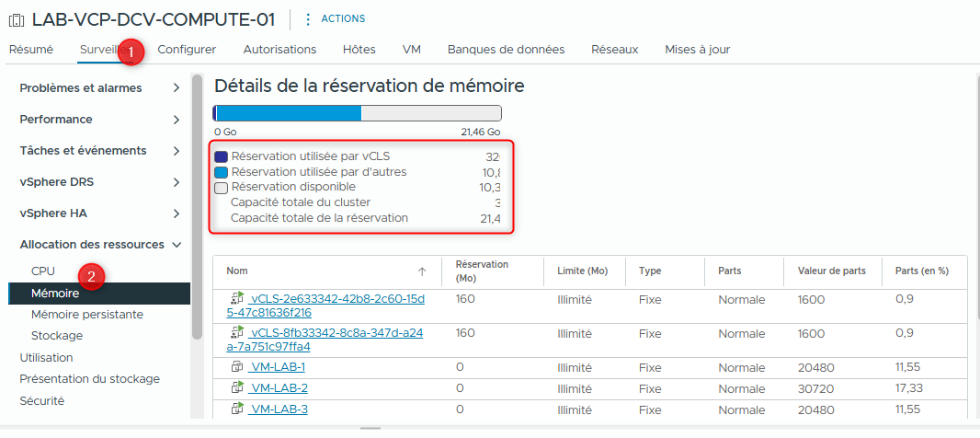Open Présentation du stockage
Screen dimensions: 980x438
click(x=89, y=378)
